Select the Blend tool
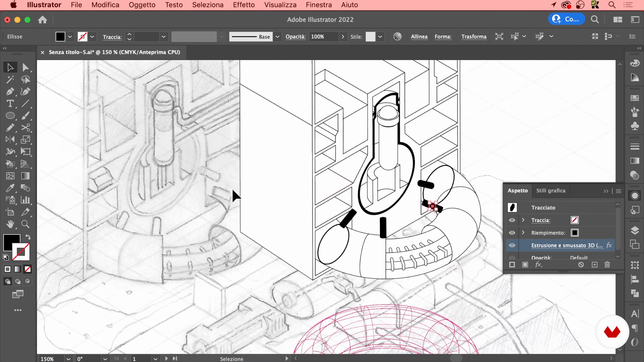The image size is (644, 362). point(25,188)
